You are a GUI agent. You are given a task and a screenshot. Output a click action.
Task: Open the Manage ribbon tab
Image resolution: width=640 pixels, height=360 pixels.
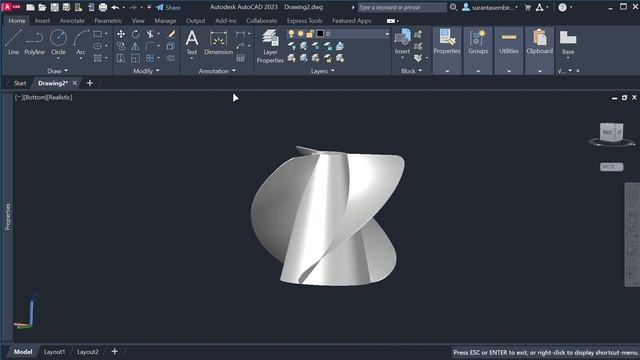click(165, 20)
